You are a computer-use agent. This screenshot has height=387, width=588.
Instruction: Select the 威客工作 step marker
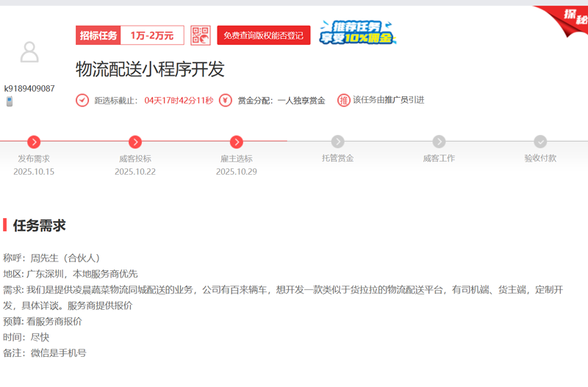point(439,142)
